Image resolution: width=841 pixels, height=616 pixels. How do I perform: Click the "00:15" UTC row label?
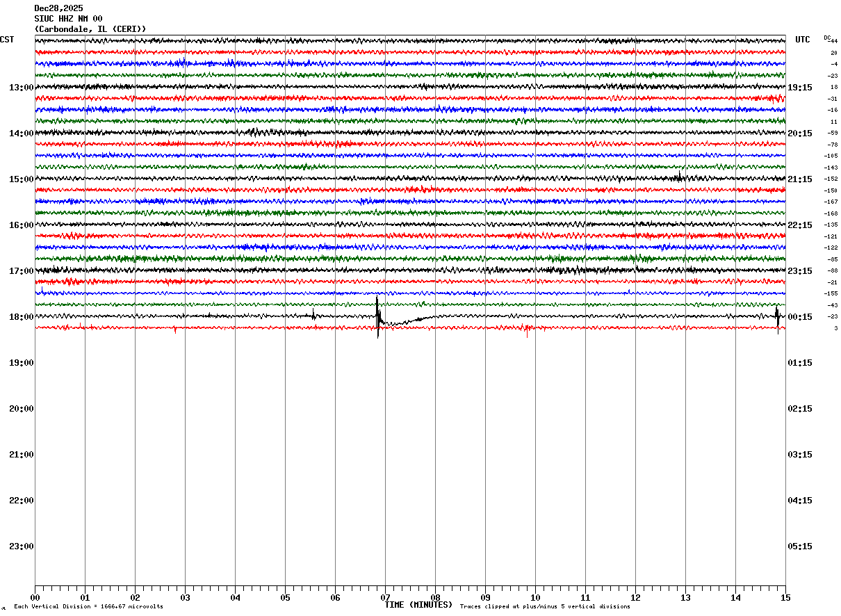[800, 317]
